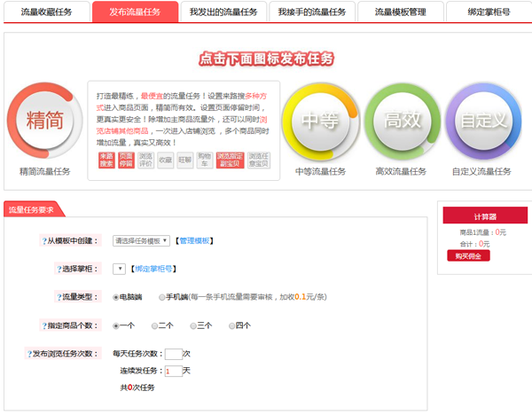The width and height of the screenshot is (532, 415).
Task: Click the 高效流量任务 label
Action: tap(401, 172)
